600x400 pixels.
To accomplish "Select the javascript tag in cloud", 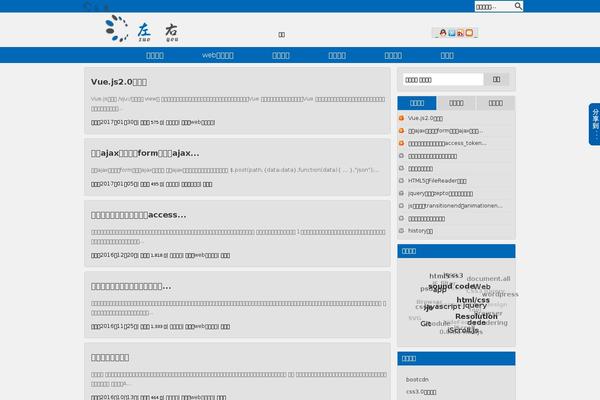I will tap(443, 307).
